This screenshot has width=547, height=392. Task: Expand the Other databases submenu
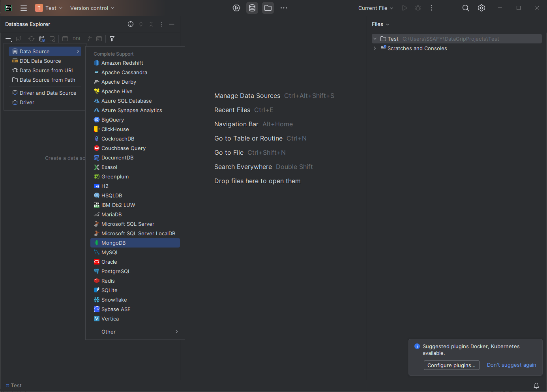tap(135, 332)
